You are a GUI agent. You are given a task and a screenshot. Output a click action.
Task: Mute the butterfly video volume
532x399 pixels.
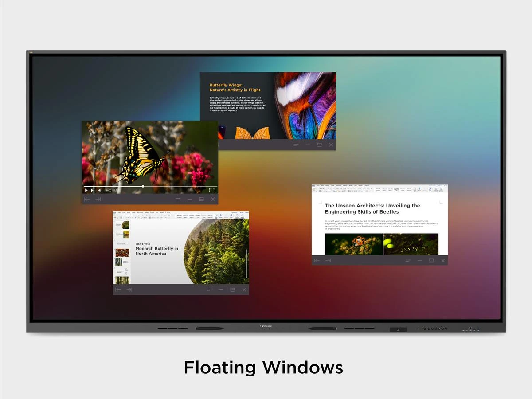pos(100,190)
